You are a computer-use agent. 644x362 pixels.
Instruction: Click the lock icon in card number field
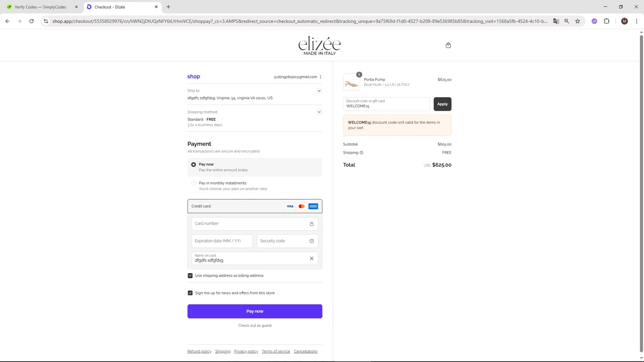coord(312,224)
